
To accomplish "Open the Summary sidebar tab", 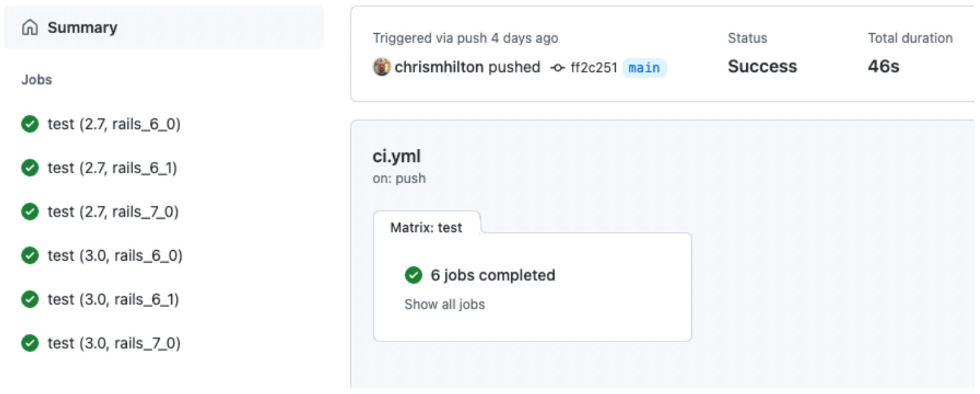I will pyautogui.click(x=82, y=28).
